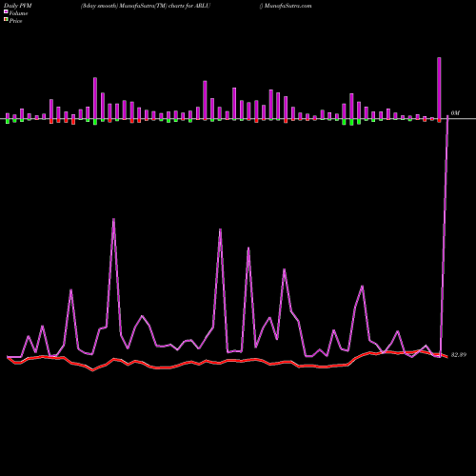Click the Daily PVM chart title
This screenshot has width=476, height=476.
(18, 6)
